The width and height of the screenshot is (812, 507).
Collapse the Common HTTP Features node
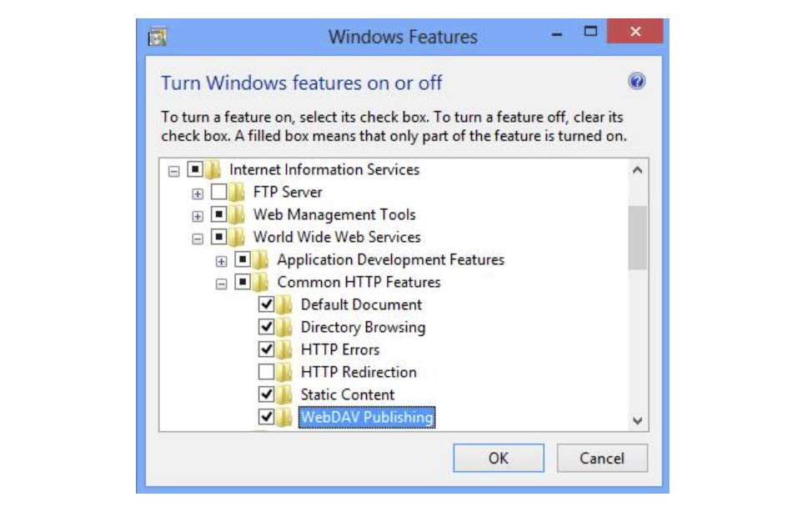(221, 284)
